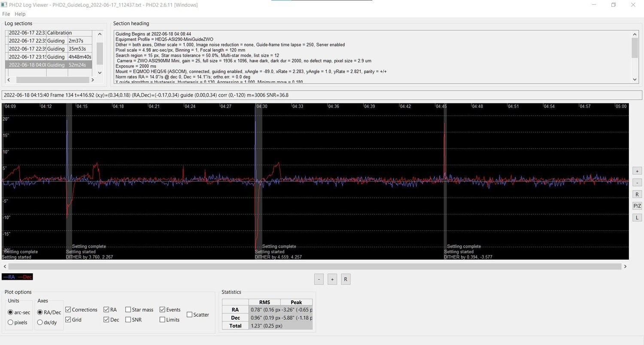Image resolution: width=644 pixels, height=345 pixels.
Task: Click the Dec peak value -5.88"
Action: point(296,318)
